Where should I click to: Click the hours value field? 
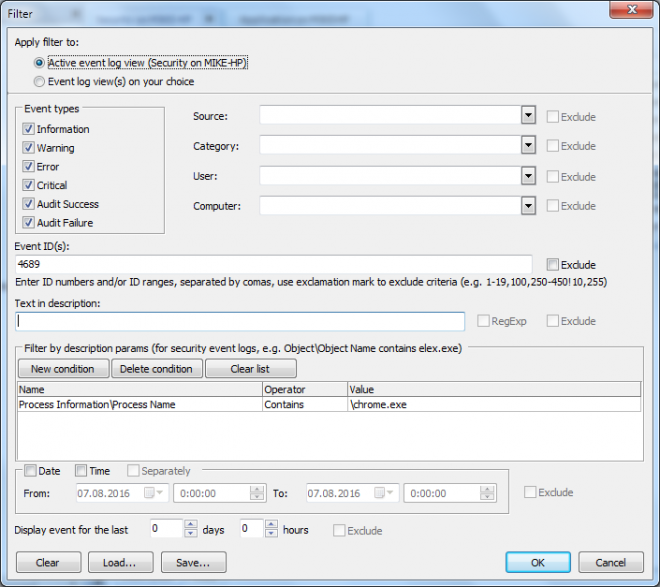252,528
